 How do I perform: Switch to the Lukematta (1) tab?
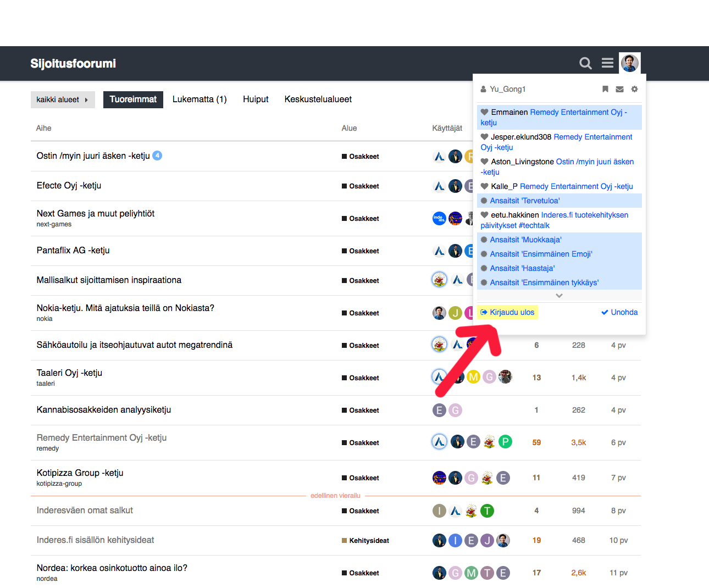point(200,99)
